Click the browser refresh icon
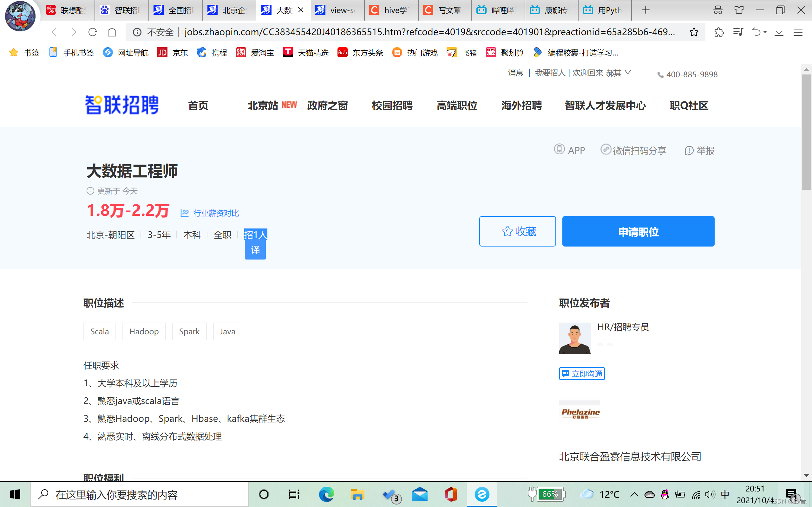The height and width of the screenshot is (507, 812). tap(93, 32)
